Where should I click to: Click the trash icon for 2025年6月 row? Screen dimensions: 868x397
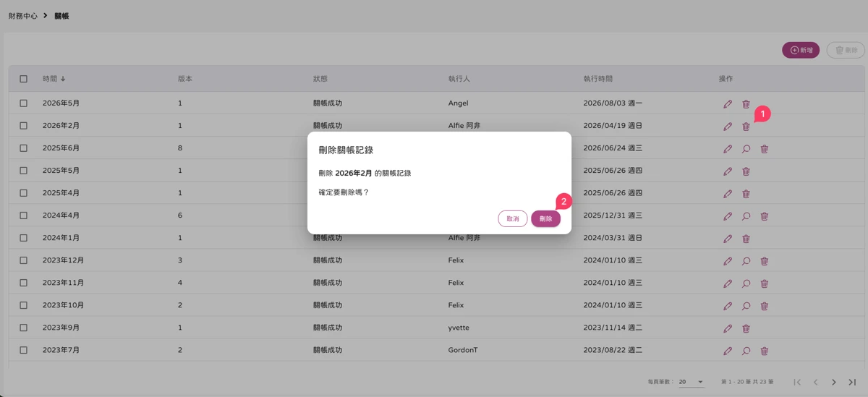coord(764,149)
